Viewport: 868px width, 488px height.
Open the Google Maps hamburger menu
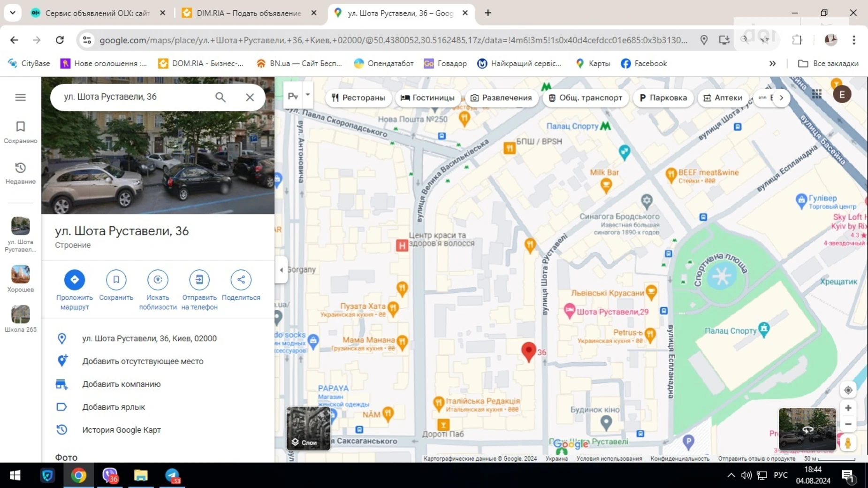pyautogui.click(x=20, y=97)
